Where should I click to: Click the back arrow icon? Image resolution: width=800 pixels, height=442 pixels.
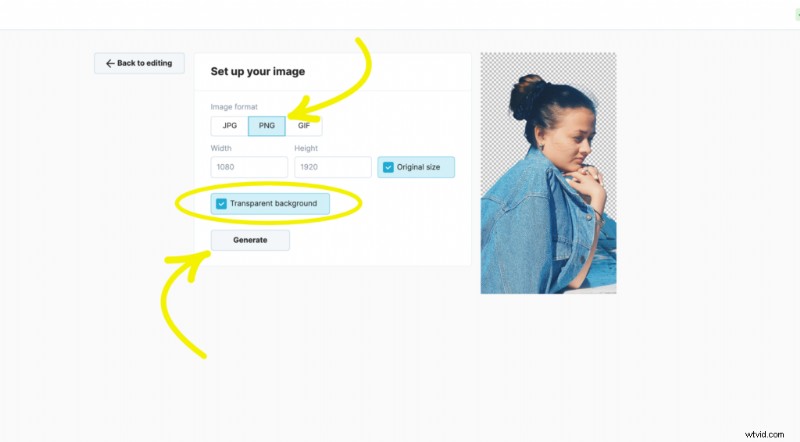click(x=110, y=63)
